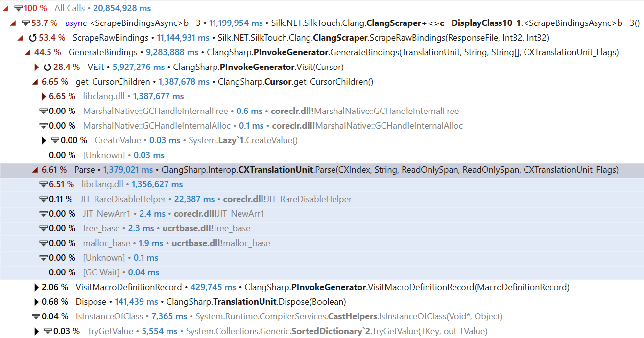
Task: Select coreclr.dll!MarshalNative::GCHandleInternalAlloc text
Action: (367, 126)
